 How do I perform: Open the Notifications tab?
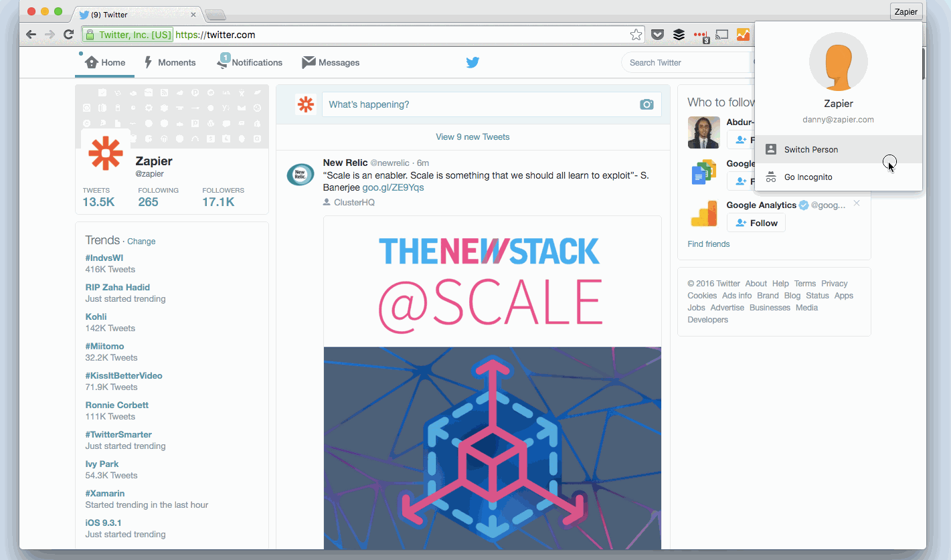coord(250,62)
